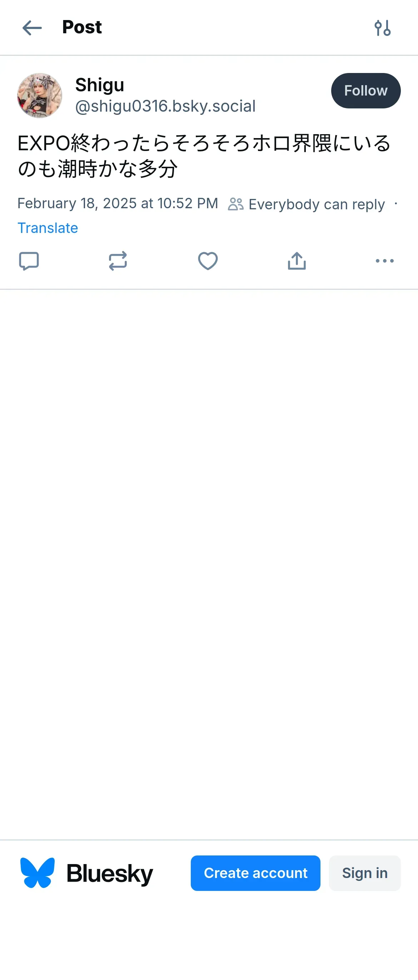Open the three-dot more options menu
The height and width of the screenshot is (980, 418).
point(384,261)
